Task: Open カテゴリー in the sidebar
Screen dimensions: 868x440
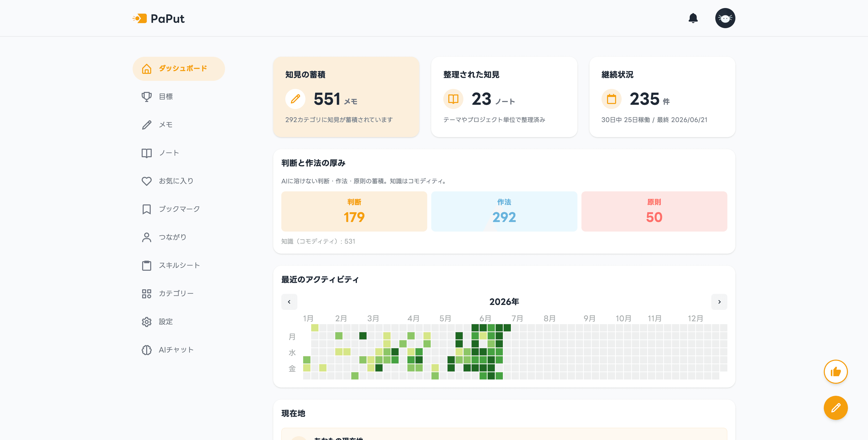Action: click(x=179, y=293)
